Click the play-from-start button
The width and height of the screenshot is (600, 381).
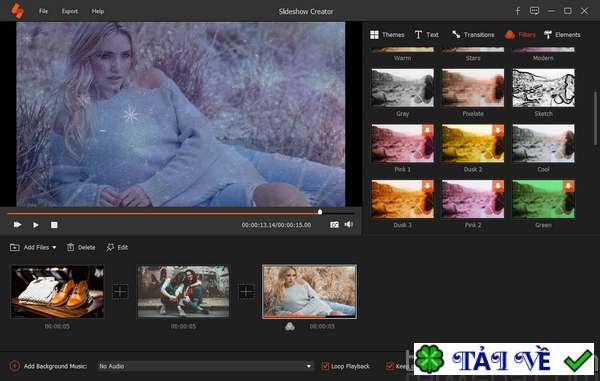pos(17,225)
